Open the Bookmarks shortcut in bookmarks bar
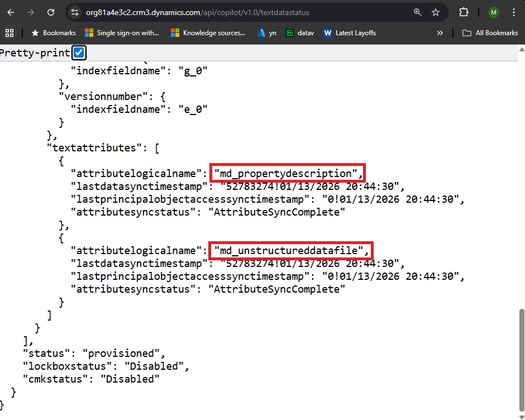The height and width of the screenshot is (420, 525). pos(54,33)
